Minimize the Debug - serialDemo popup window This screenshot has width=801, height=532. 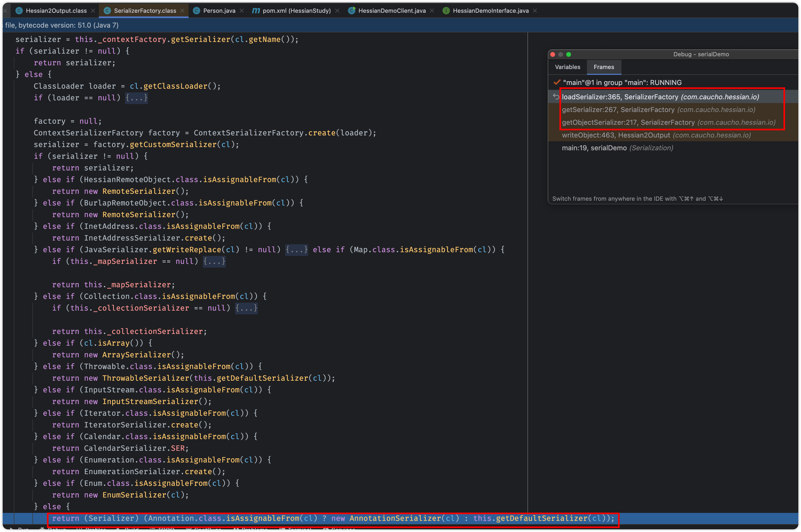(561, 54)
